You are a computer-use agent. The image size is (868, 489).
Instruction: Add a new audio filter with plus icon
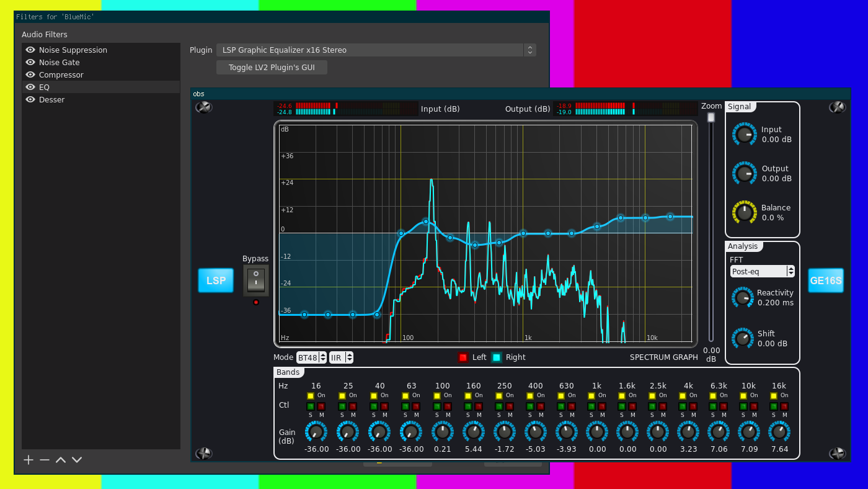29,460
